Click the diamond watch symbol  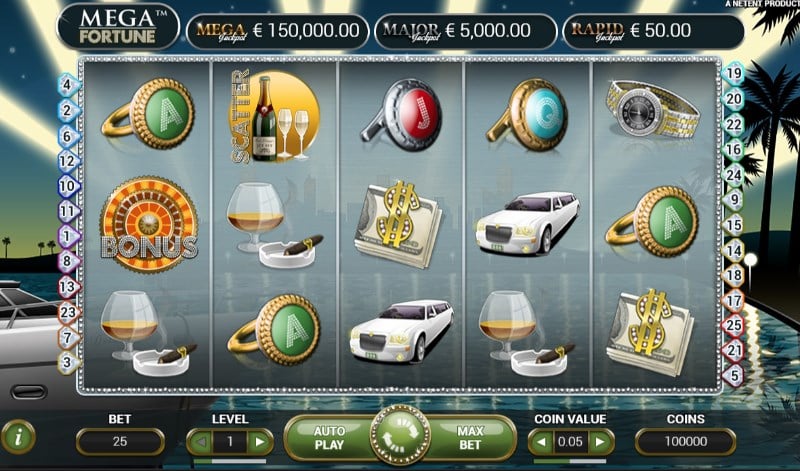(x=653, y=109)
